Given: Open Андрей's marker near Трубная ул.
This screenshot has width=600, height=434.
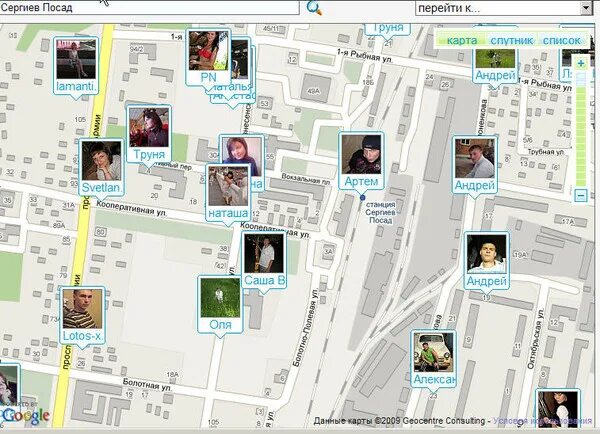Looking at the screenshot, I should click(474, 165).
